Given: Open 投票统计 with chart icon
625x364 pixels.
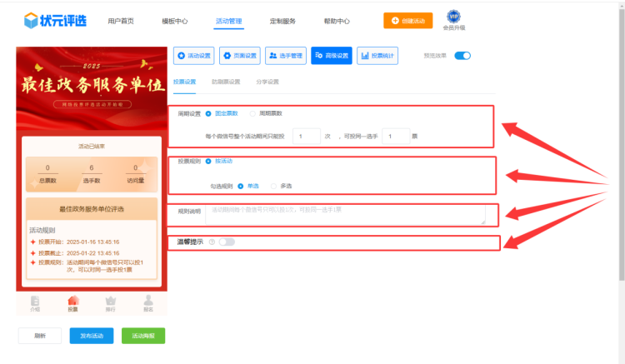Looking at the screenshot, I should [377, 56].
